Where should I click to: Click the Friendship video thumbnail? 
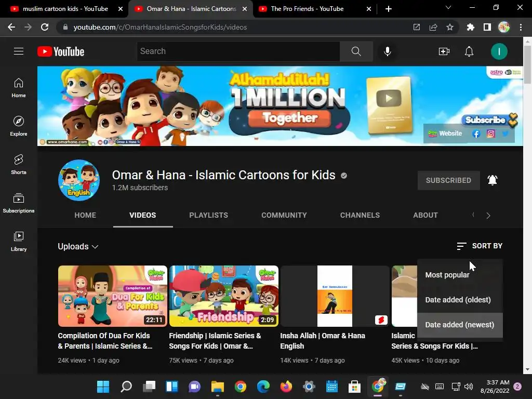pyautogui.click(x=223, y=296)
